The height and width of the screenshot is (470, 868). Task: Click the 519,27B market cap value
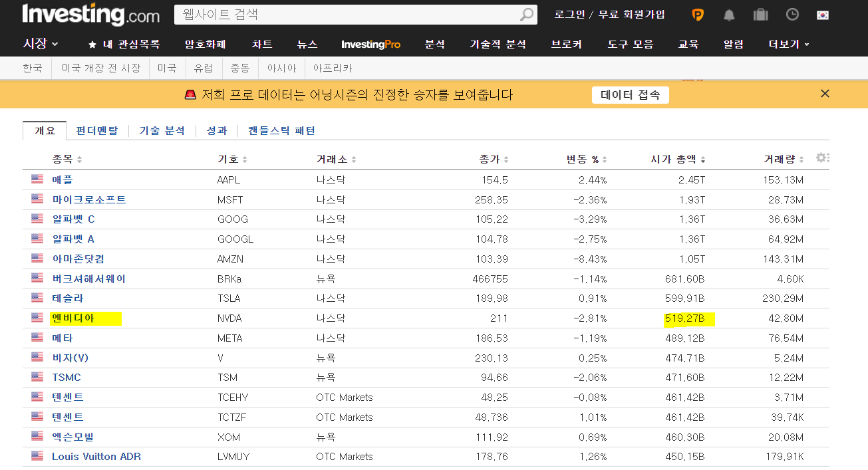(x=684, y=318)
